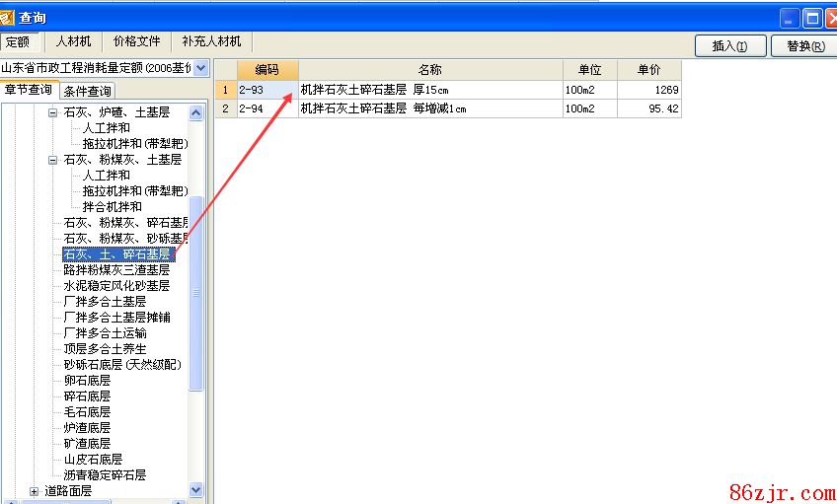Expand the 道路面层 tree node
The width and height of the screenshot is (837, 504).
coord(34,491)
